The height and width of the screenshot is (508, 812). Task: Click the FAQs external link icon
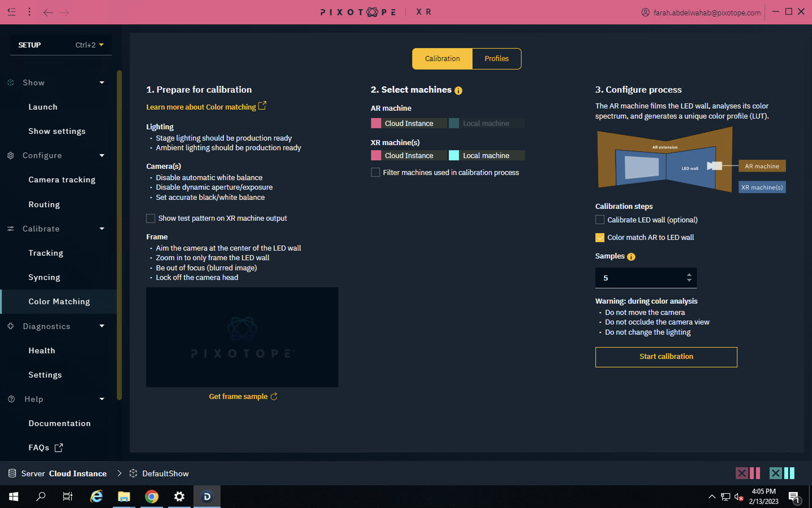(x=59, y=448)
